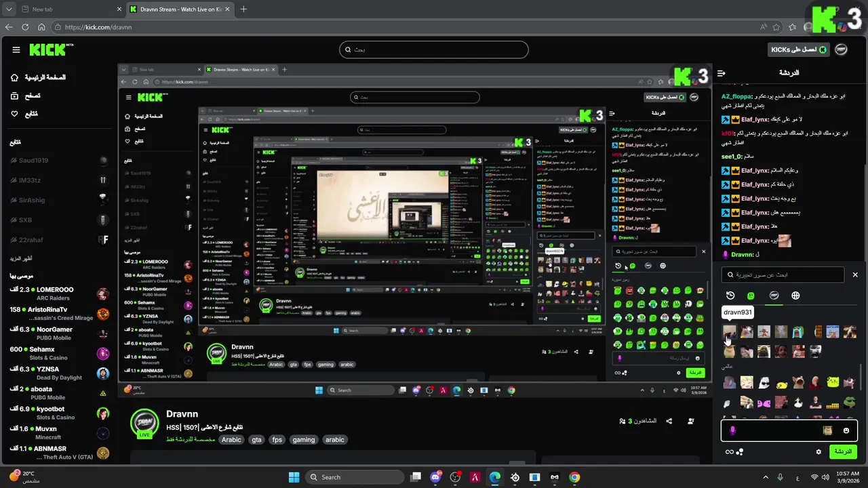Select the pink bow-shaped global emote

(764, 403)
